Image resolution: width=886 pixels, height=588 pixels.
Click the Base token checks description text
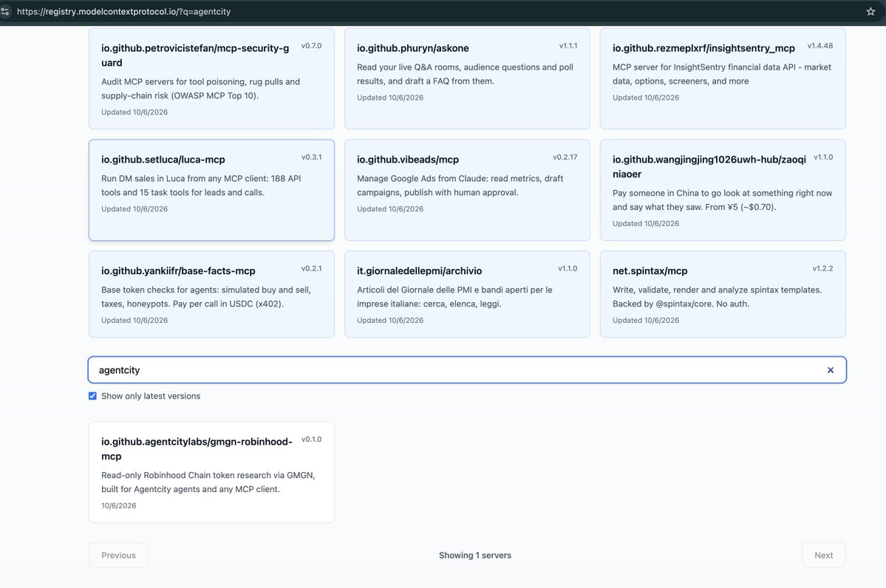(206, 296)
